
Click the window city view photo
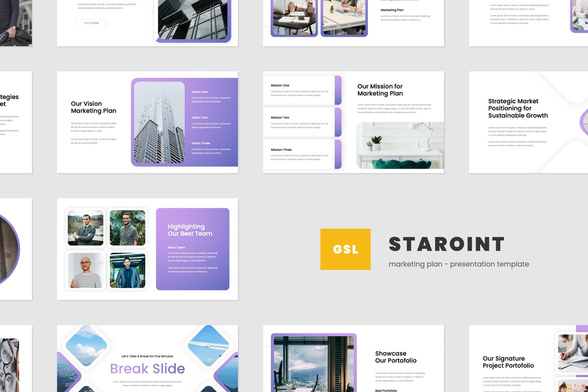[x=314, y=365]
